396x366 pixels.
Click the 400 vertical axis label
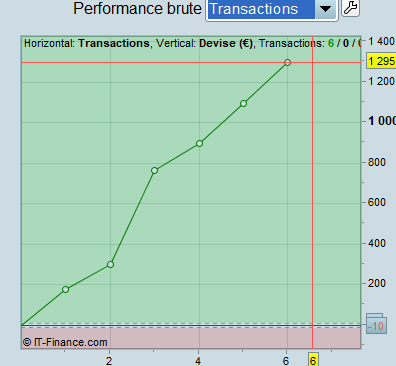(377, 243)
